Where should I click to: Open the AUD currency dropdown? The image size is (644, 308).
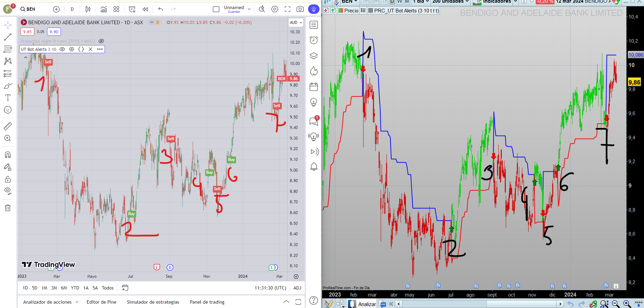click(296, 23)
